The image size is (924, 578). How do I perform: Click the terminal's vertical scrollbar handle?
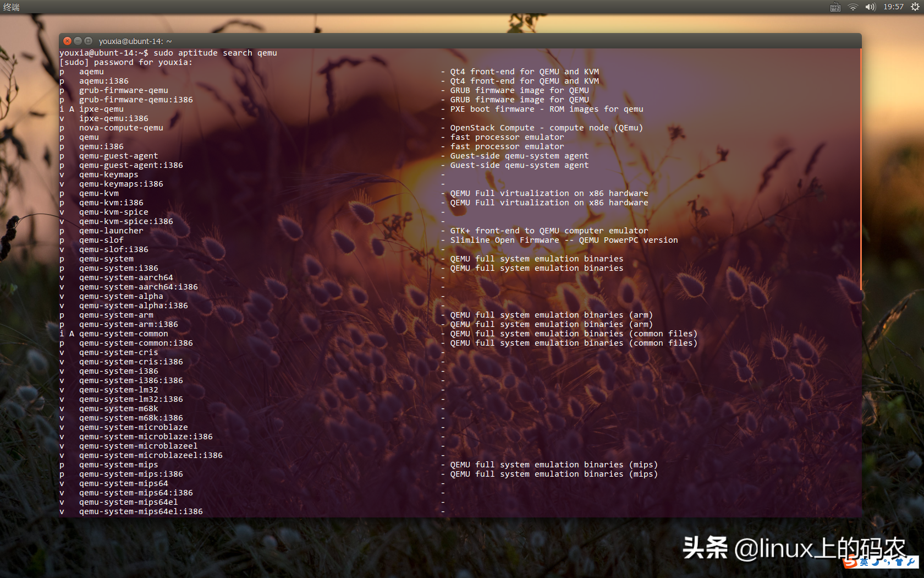coord(861,170)
